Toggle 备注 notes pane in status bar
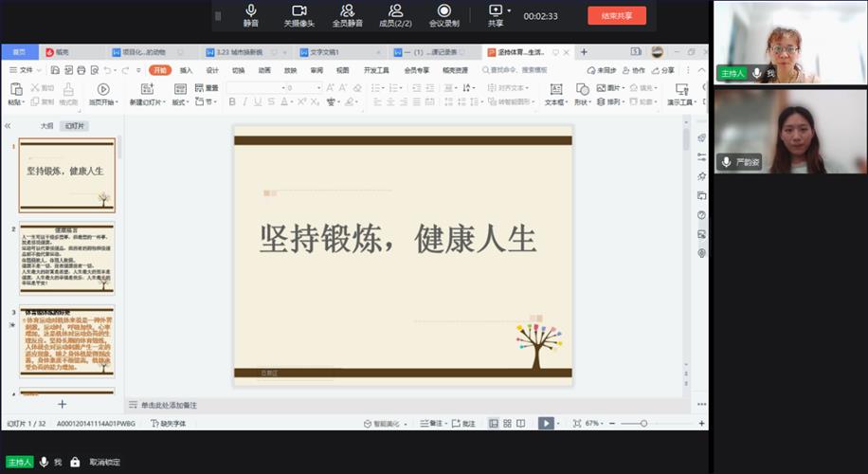The height and width of the screenshot is (474, 868). (431, 423)
